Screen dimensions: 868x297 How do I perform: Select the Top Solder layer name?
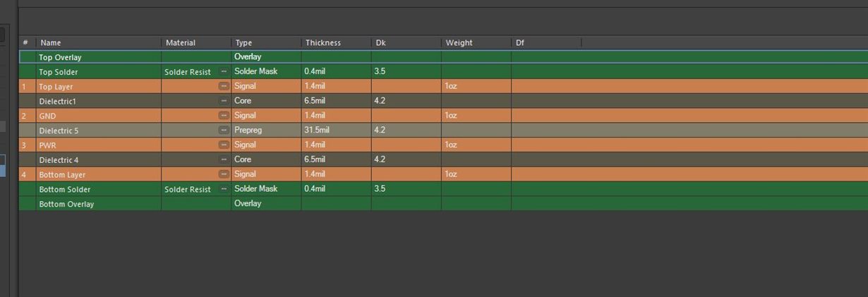[58, 72]
